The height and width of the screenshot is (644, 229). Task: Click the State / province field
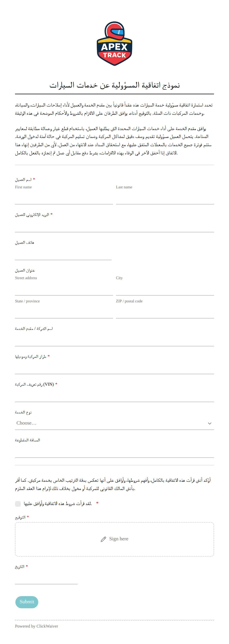tap(64, 312)
